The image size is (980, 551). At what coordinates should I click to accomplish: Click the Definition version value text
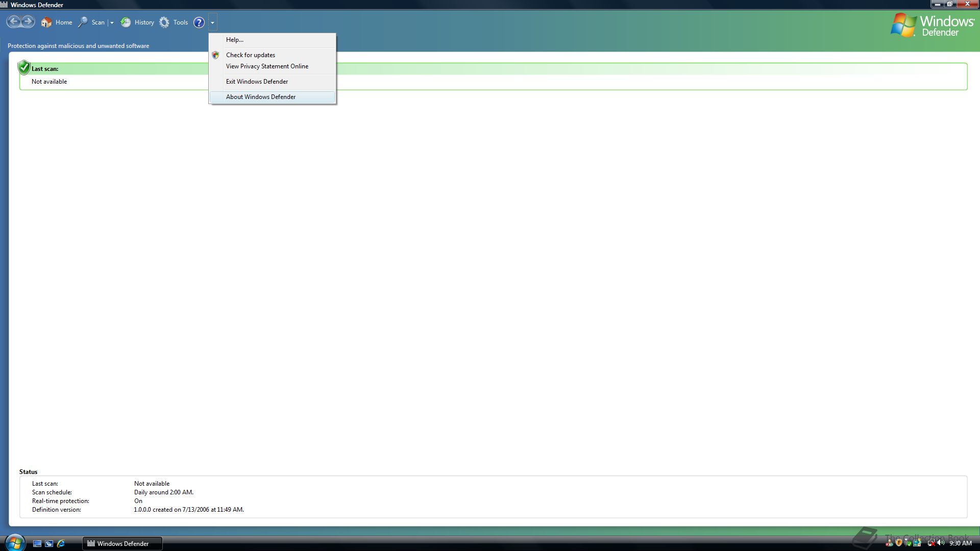point(189,510)
